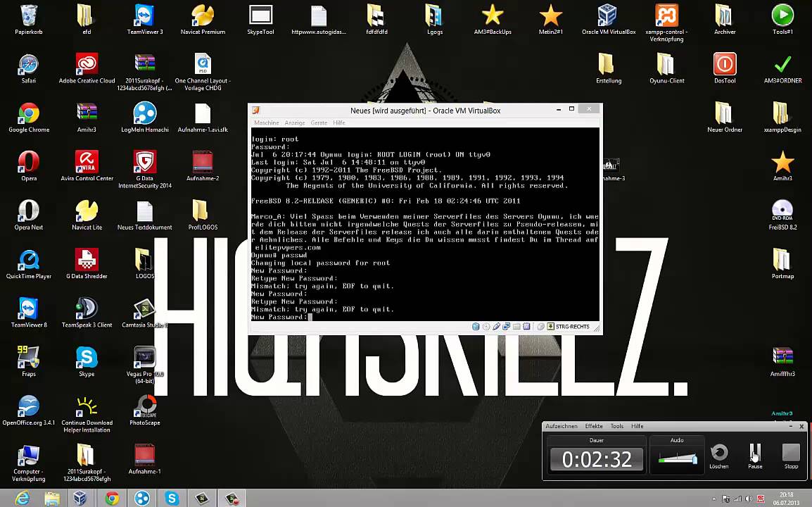Select the PhotoScape desktop icon
This screenshot has width=812, height=507.
tap(145, 411)
